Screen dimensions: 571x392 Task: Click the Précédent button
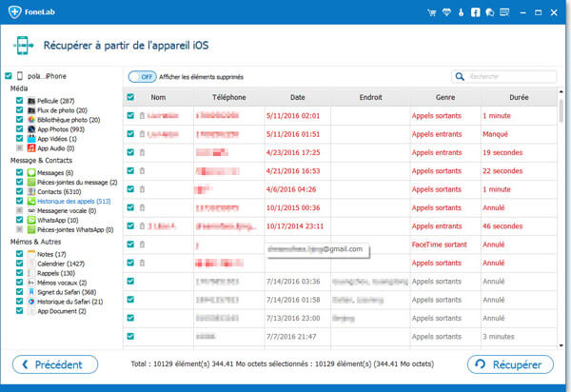(54, 363)
